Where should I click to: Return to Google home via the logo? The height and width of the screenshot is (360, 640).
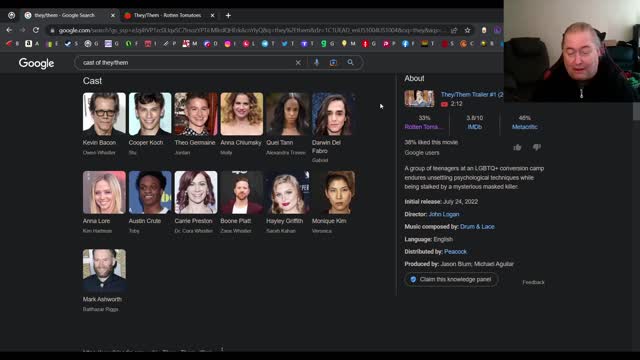[36, 63]
